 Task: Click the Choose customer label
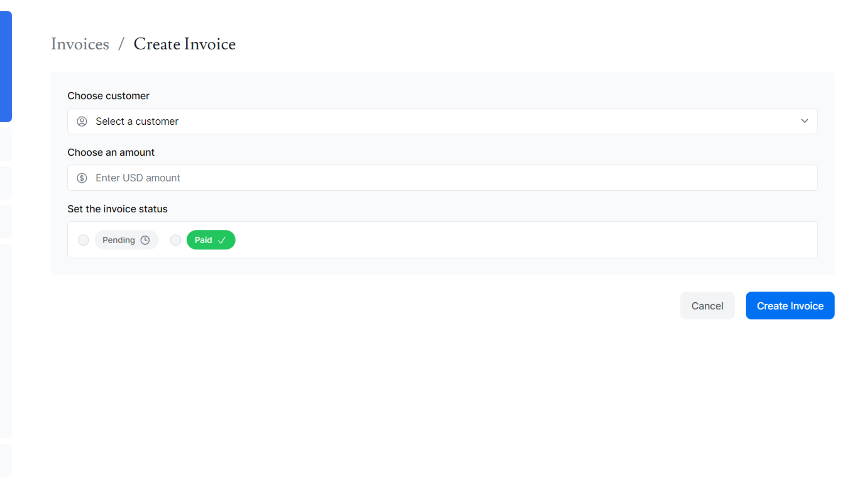(x=108, y=96)
